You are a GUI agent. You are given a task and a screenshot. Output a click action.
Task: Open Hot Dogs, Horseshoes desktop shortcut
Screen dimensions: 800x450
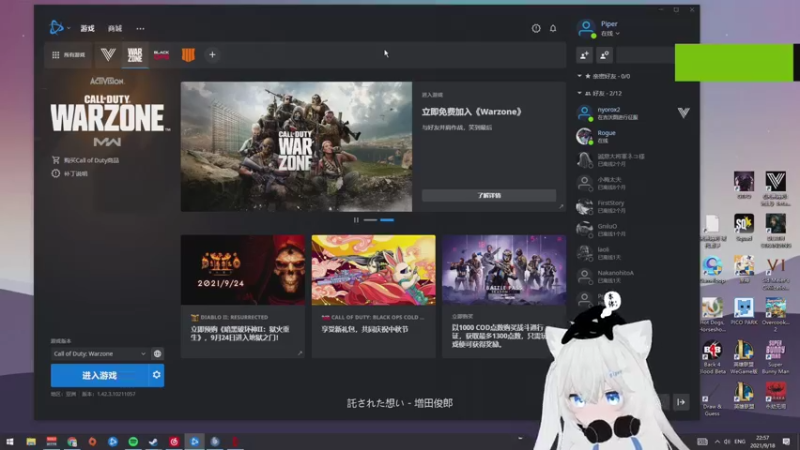click(x=712, y=314)
